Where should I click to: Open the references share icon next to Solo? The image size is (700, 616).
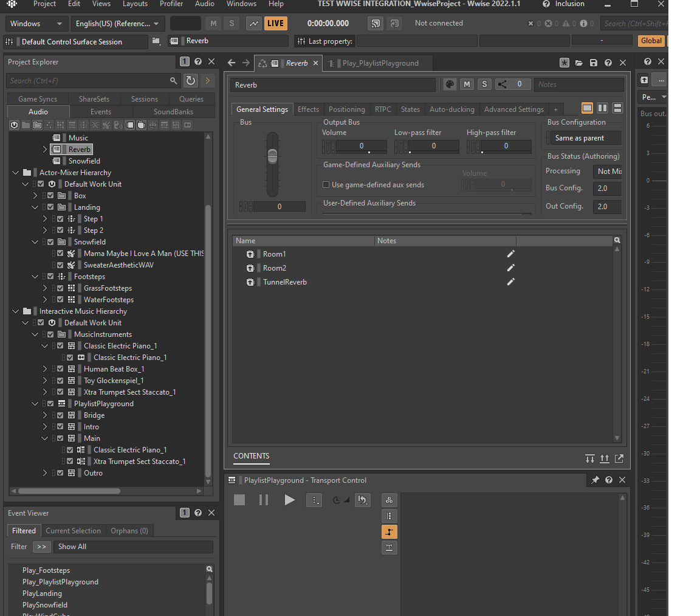click(503, 84)
